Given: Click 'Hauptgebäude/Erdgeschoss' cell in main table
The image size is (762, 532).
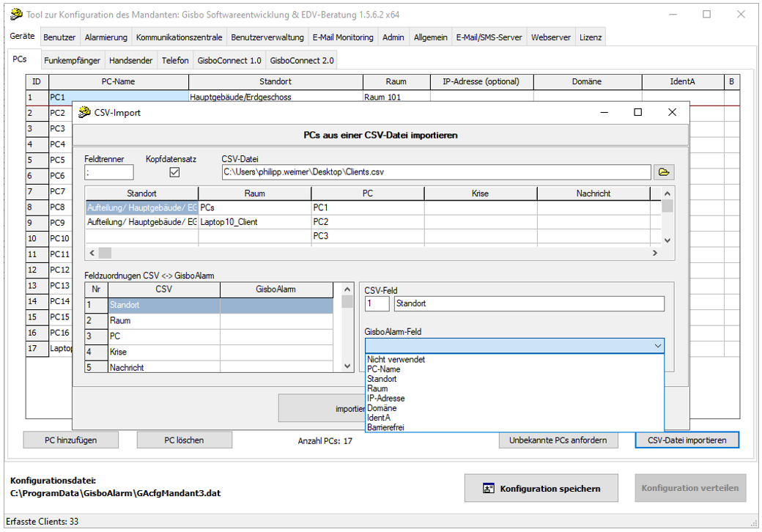Looking at the screenshot, I should point(275,97).
